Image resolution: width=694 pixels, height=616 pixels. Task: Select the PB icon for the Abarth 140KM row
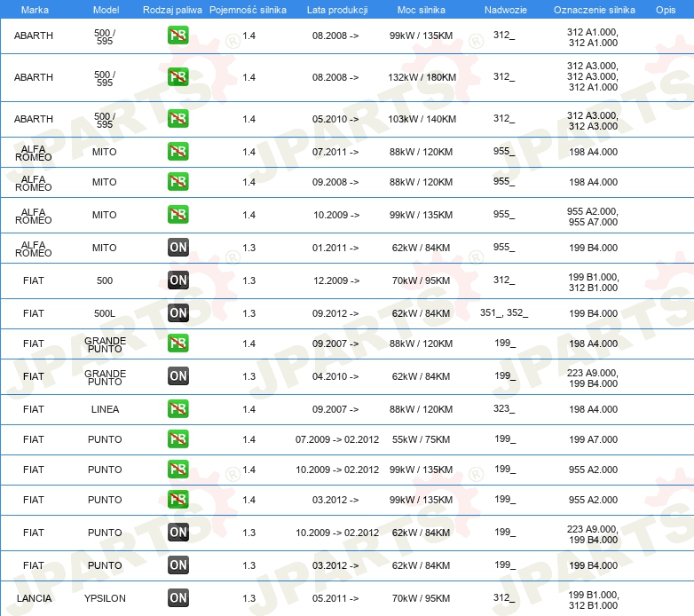[177, 119]
